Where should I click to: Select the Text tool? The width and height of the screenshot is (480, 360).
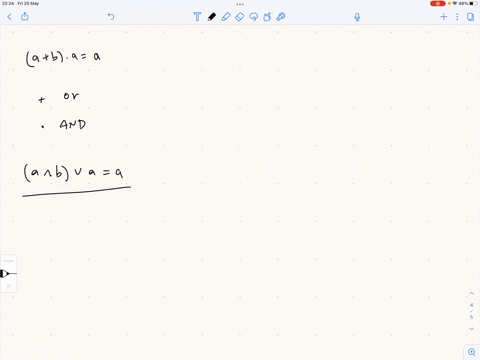(x=197, y=17)
